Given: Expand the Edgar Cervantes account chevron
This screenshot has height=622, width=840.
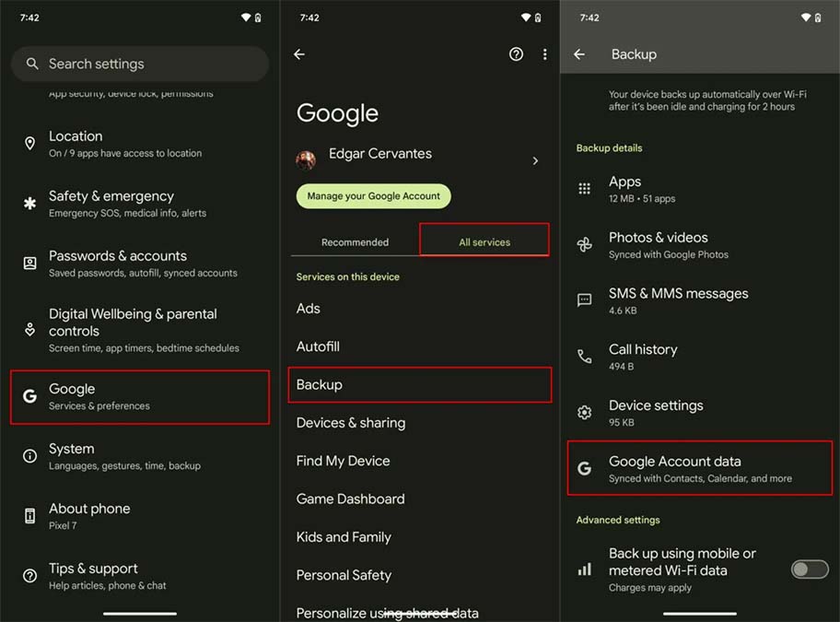Looking at the screenshot, I should (x=535, y=159).
